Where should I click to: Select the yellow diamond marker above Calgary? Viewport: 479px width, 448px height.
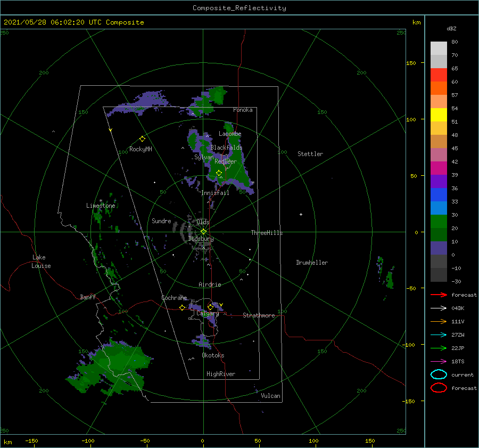(x=210, y=307)
